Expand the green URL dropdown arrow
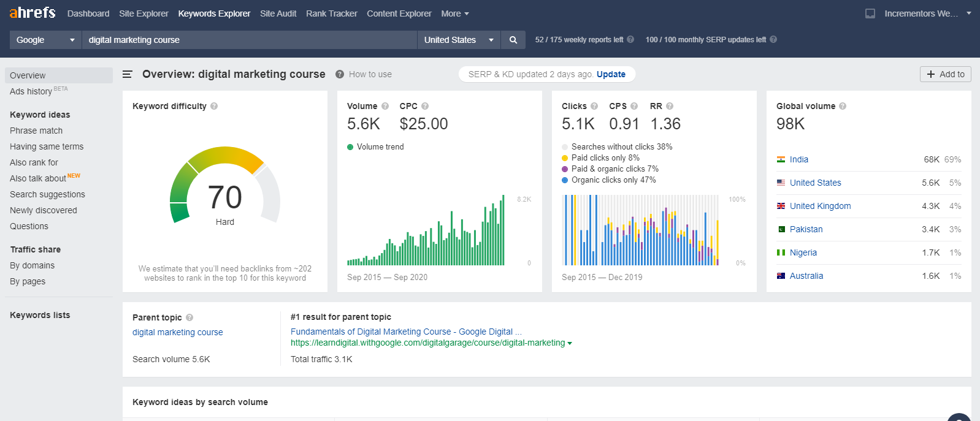Image resolution: width=980 pixels, height=421 pixels. pyautogui.click(x=570, y=343)
